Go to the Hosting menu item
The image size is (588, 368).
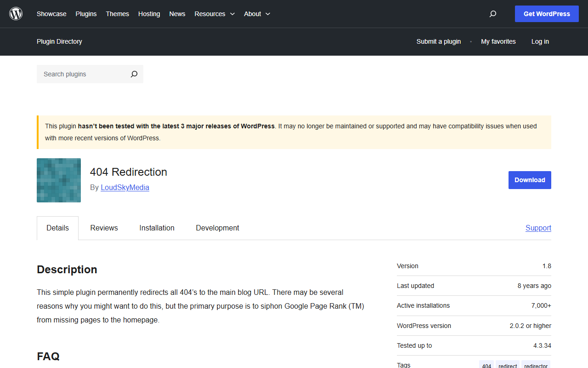click(149, 14)
